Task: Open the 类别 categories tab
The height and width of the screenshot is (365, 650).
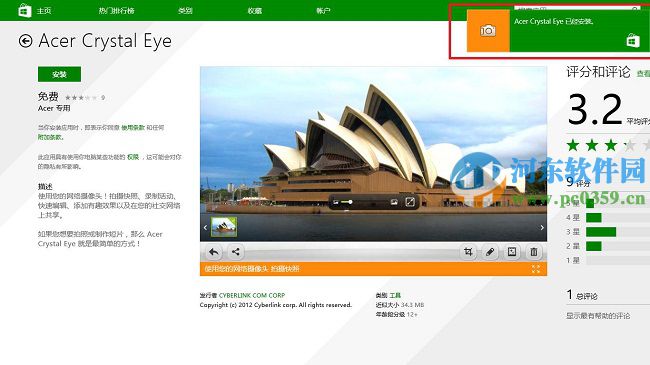Action: click(185, 11)
